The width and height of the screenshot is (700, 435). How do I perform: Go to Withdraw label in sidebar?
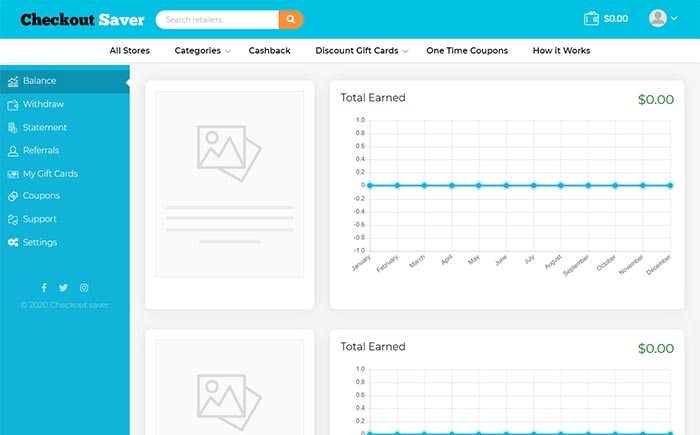tap(43, 104)
